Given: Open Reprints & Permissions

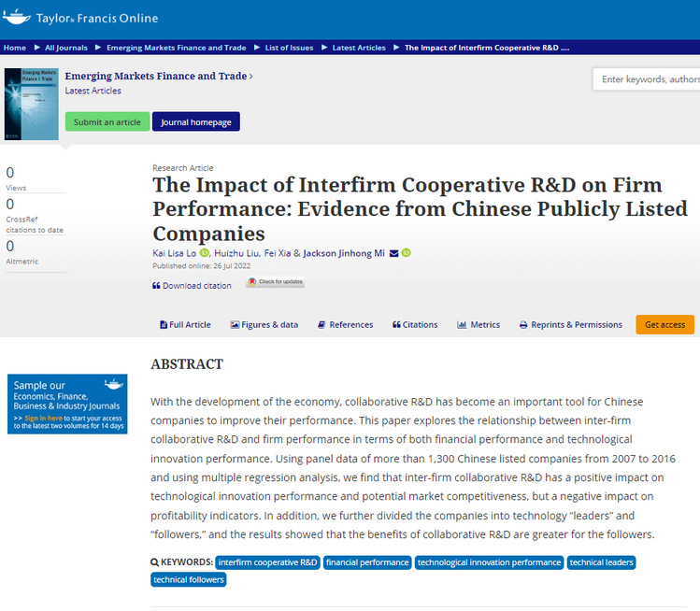Looking at the screenshot, I should click(570, 325).
